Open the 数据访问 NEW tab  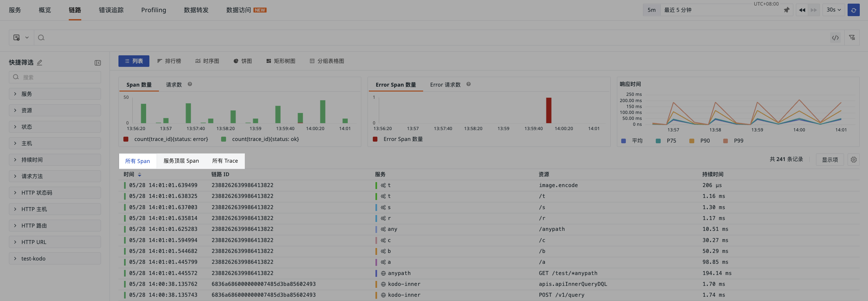click(246, 10)
